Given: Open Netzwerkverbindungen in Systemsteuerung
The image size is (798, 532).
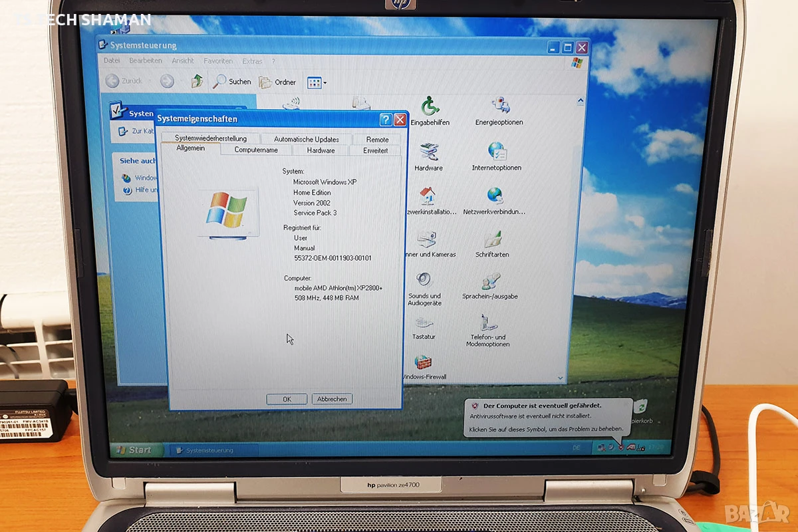Looking at the screenshot, I should (494, 201).
